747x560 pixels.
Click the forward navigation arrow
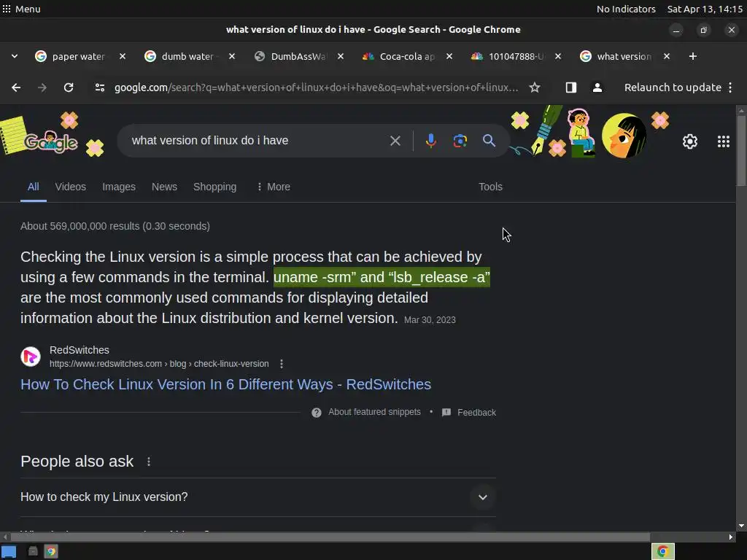42,87
